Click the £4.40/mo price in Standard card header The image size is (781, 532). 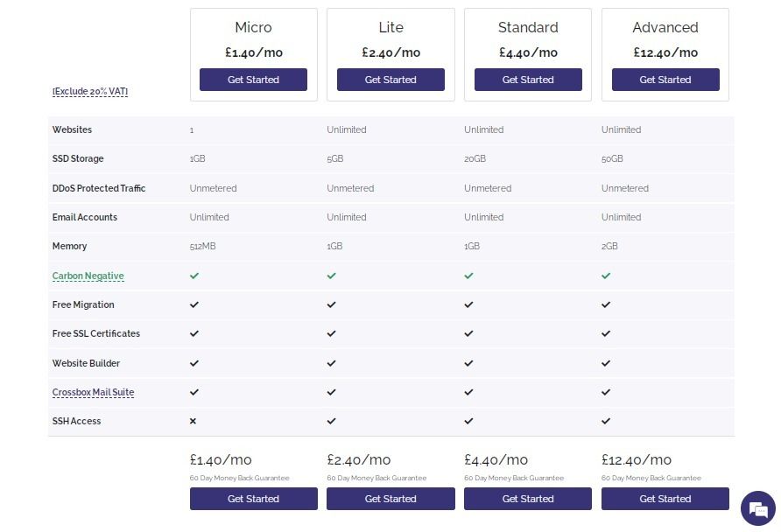[x=528, y=52]
